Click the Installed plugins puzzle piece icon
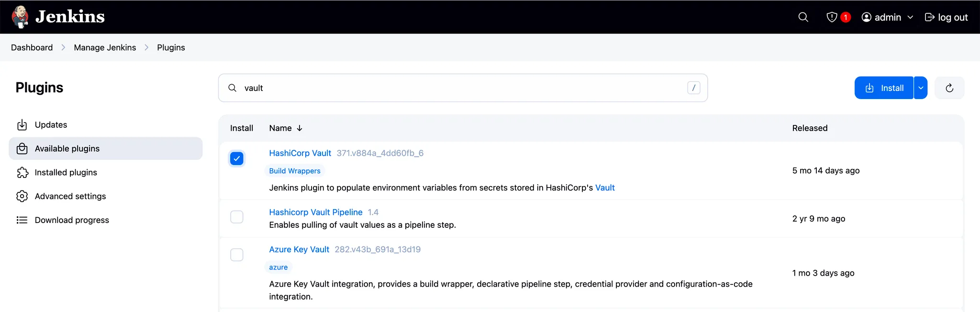Viewport: 980px width, 312px height. click(22, 173)
